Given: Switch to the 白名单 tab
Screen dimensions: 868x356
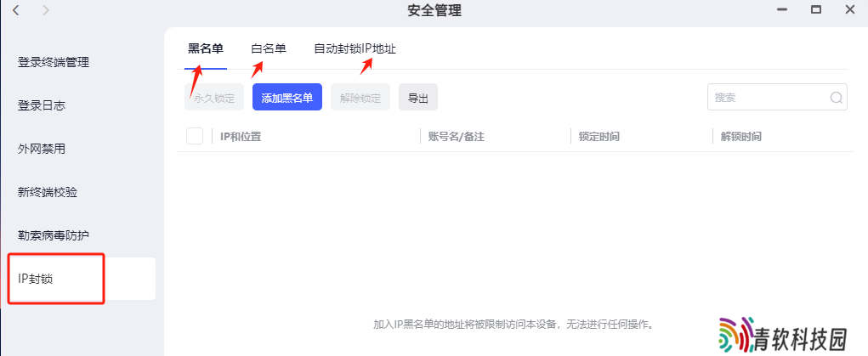Looking at the screenshot, I should pos(269,48).
